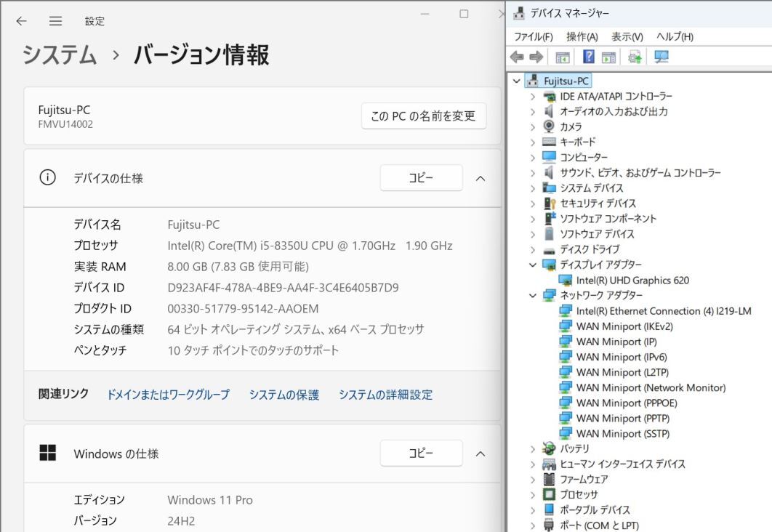Click the Human Interface Devices category icon
772x532 pixels.
pyautogui.click(x=549, y=464)
